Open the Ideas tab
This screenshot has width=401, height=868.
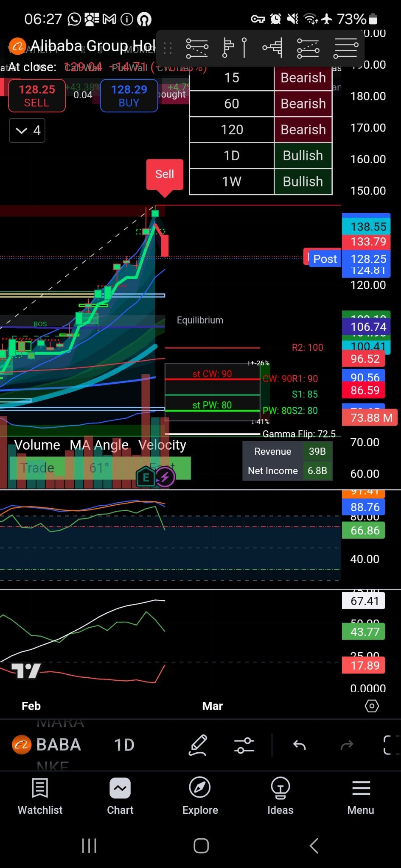coord(280,797)
